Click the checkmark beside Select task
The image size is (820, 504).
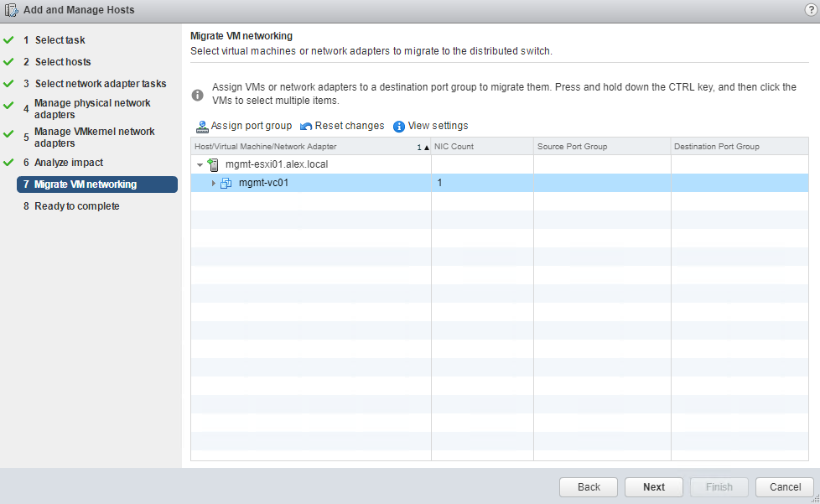click(8, 39)
